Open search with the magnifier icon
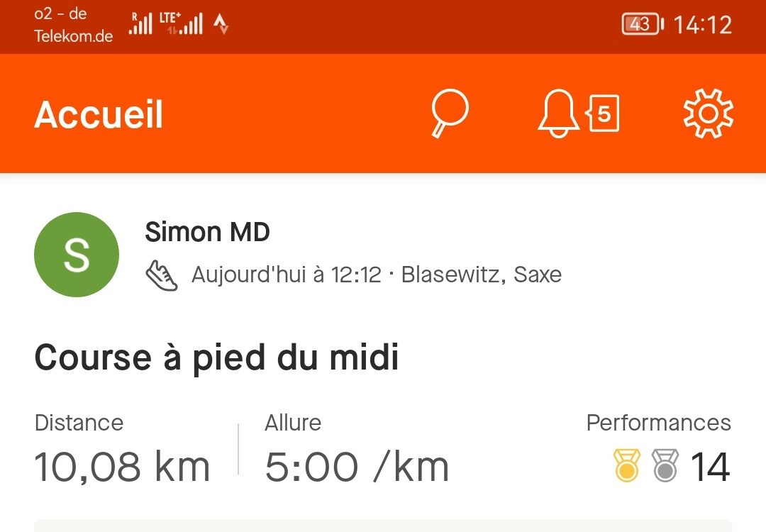This screenshot has width=766, height=532. [x=450, y=113]
